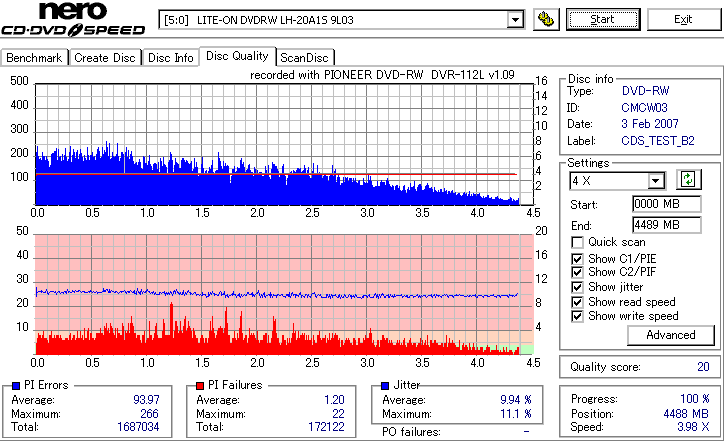
Task: Click the Position value 4488 MB
Action: 686,413
